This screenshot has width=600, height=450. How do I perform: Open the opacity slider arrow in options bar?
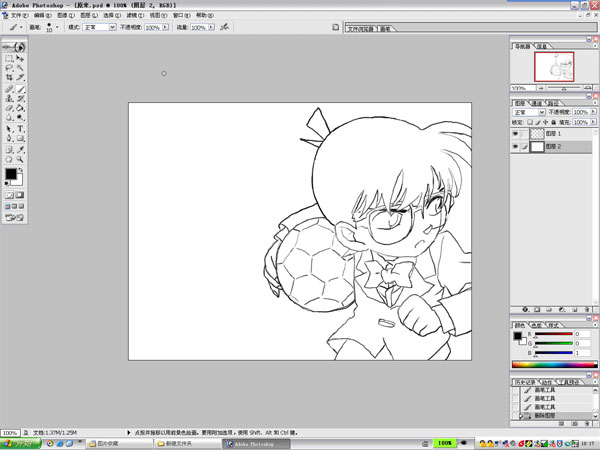tap(165, 27)
